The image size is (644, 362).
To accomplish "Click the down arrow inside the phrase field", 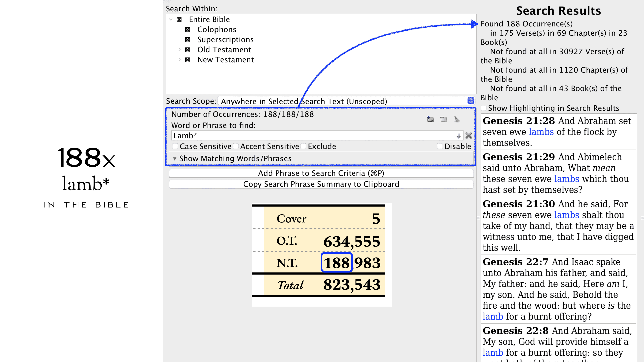I will [459, 136].
